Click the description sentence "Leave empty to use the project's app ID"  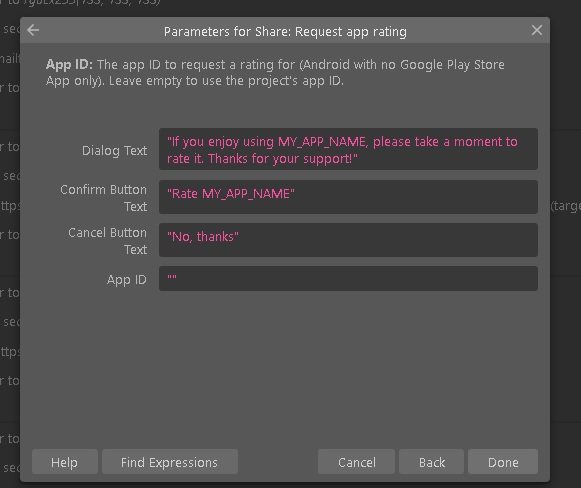[x=226, y=81]
